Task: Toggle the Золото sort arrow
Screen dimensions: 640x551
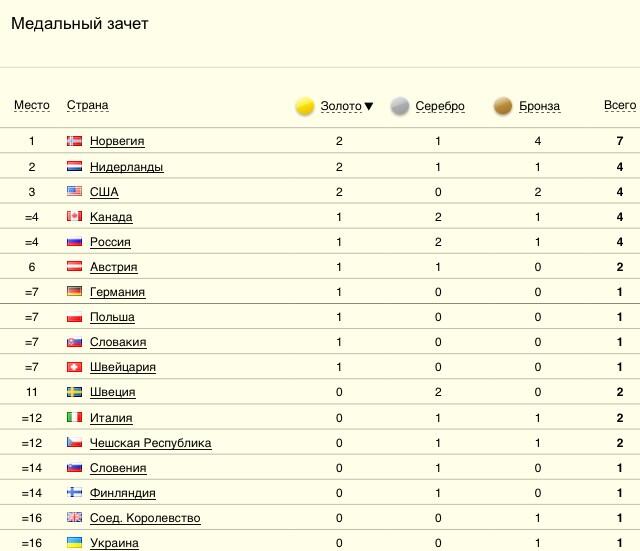Action: pos(369,106)
